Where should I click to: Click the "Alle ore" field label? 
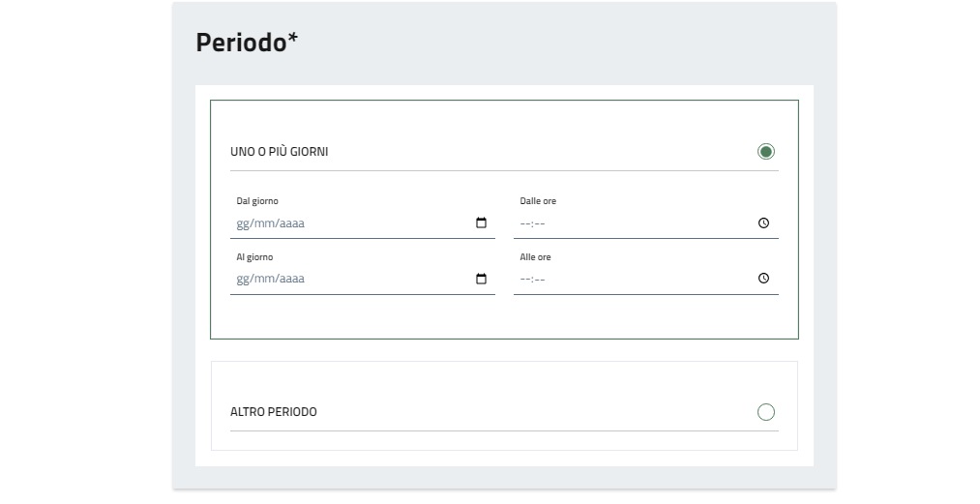(535, 257)
